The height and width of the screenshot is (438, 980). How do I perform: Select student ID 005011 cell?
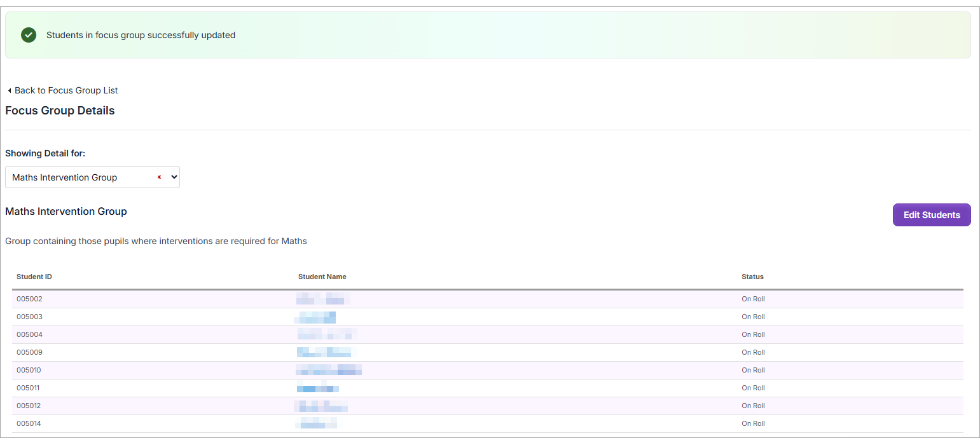coord(29,388)
